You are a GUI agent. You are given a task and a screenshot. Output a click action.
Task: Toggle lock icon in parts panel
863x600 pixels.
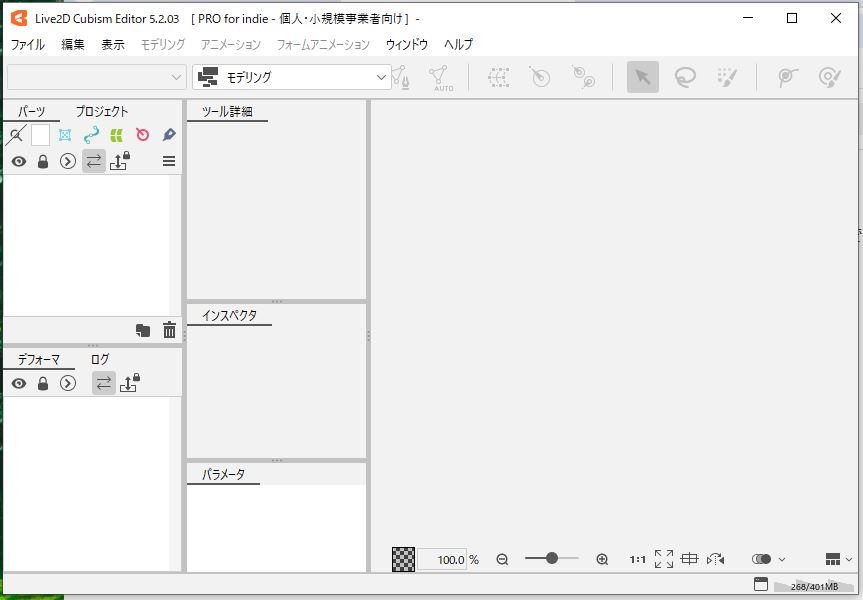point(43,161)
